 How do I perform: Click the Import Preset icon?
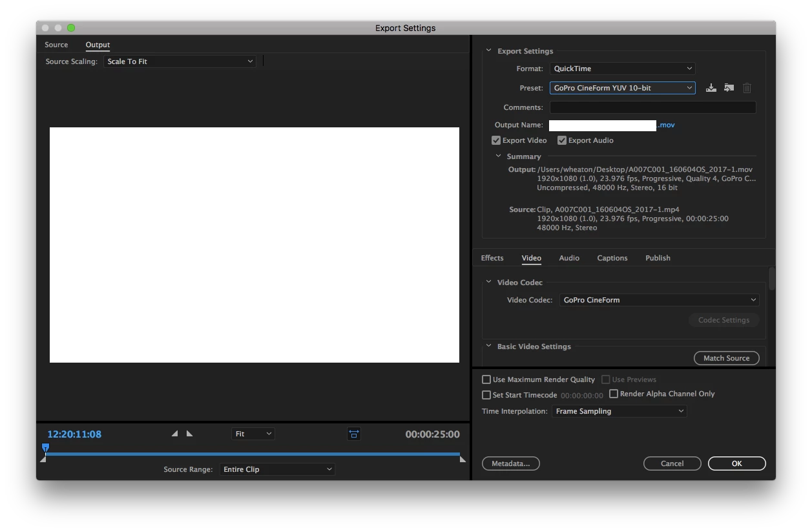tap(729, 88)
